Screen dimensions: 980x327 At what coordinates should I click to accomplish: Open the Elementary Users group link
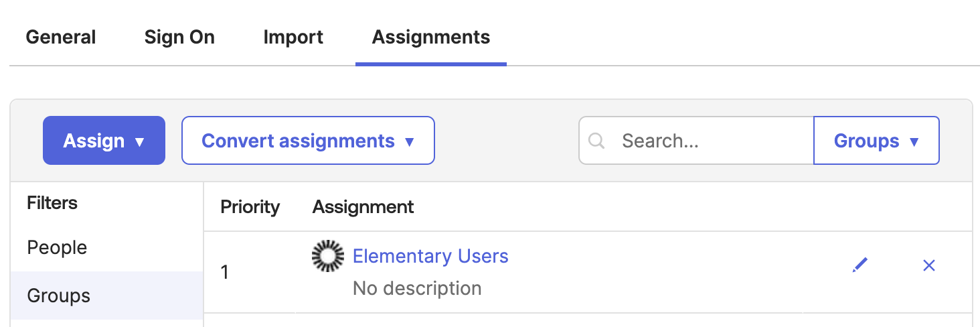(x=430, y=256)
